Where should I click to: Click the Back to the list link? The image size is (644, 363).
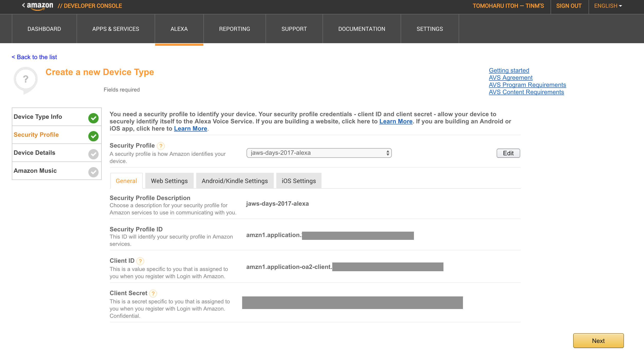(34, 57)
